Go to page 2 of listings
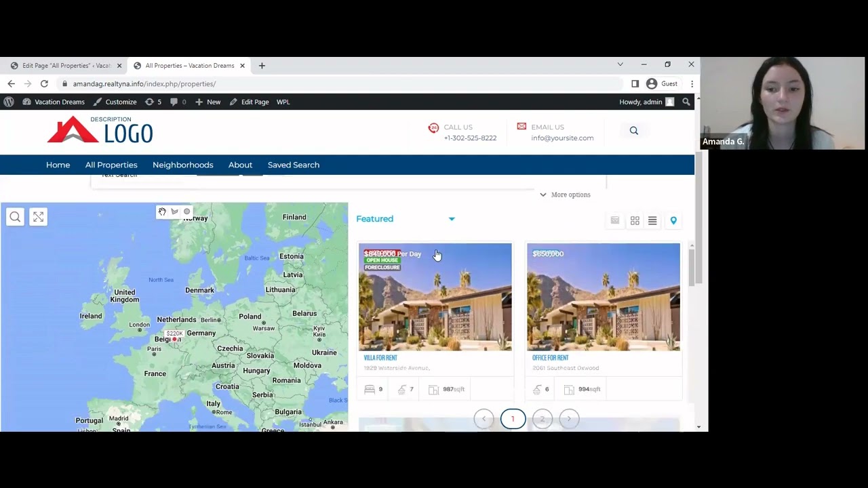The height and width of the screenshot is (488, 868). pyautogui.click(x=542, y=419)
